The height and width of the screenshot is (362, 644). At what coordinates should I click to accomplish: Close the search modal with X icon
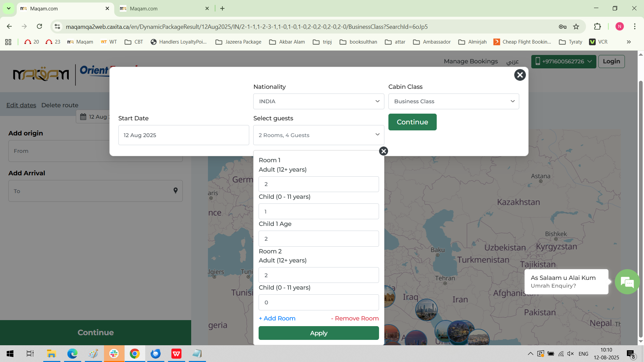point(520,75)
